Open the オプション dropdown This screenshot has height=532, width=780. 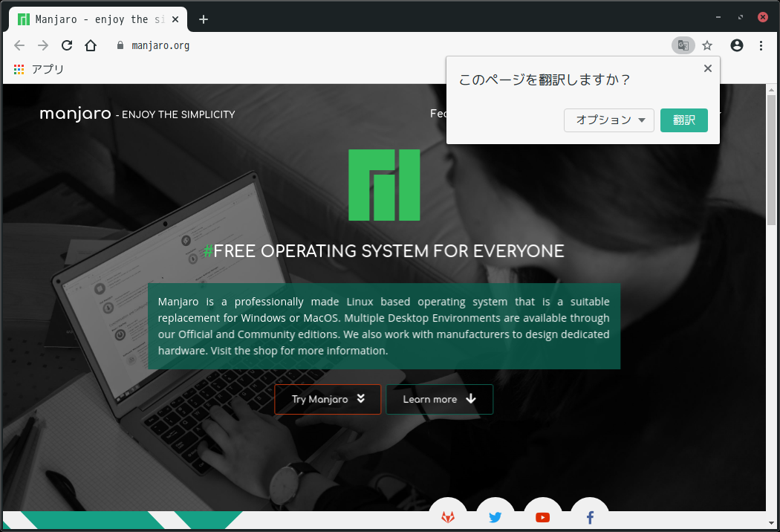[609, 120]
